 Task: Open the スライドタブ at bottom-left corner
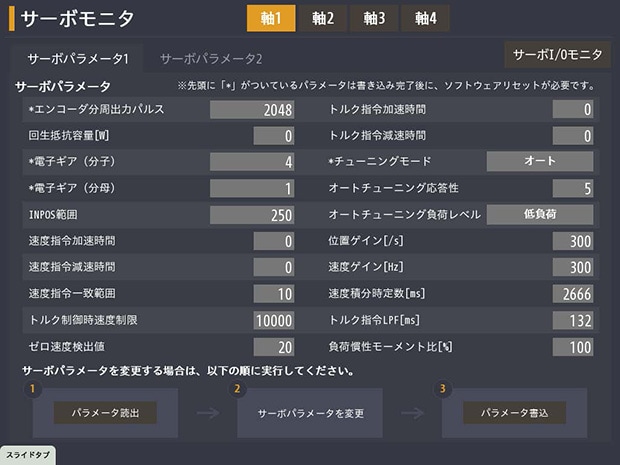click(x=27, y=456)
